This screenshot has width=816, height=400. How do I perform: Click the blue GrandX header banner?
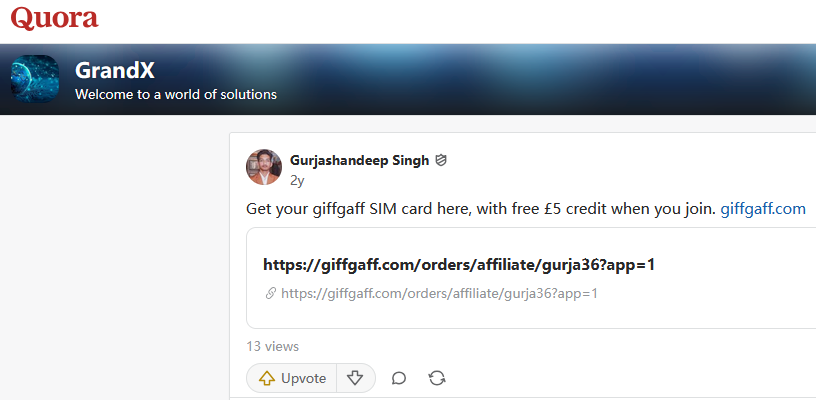(x=520, y=79)
